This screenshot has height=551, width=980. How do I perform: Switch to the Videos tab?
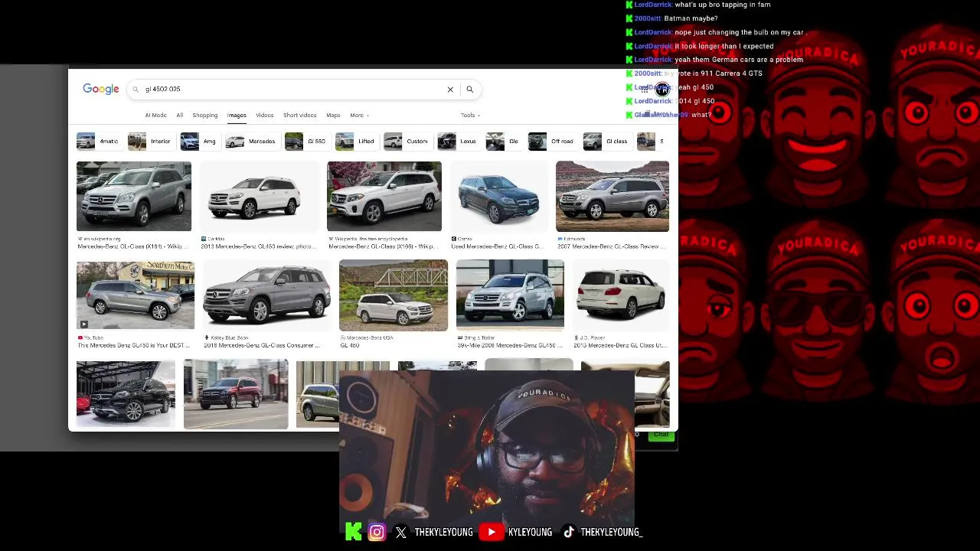264,116
